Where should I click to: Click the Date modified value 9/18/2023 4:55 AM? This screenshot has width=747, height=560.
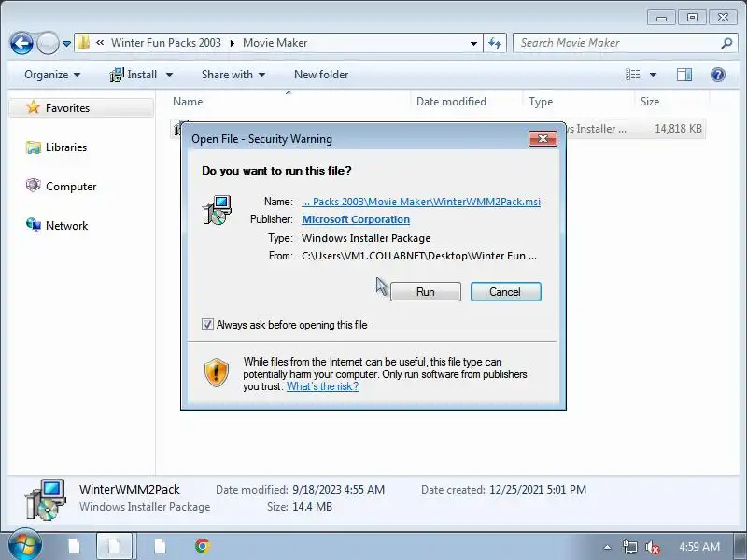pos(338,489)
